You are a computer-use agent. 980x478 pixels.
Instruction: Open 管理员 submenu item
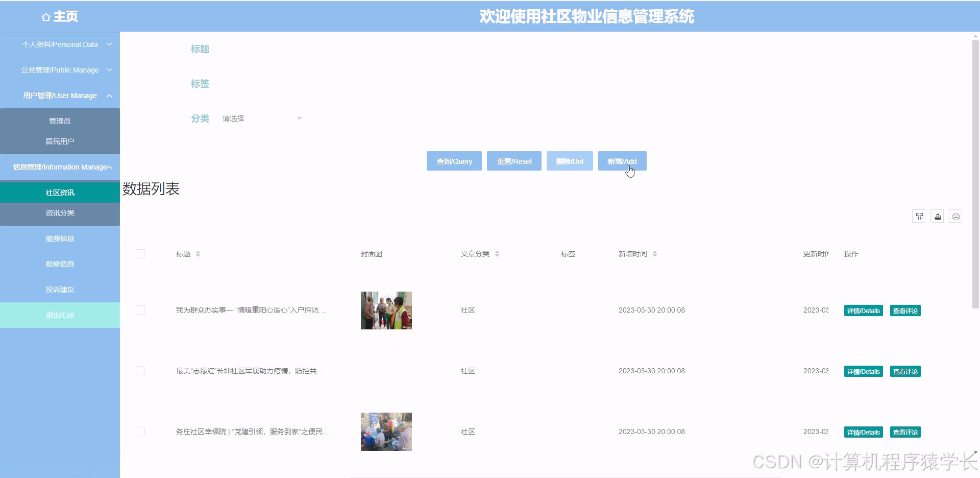(60, 121)
